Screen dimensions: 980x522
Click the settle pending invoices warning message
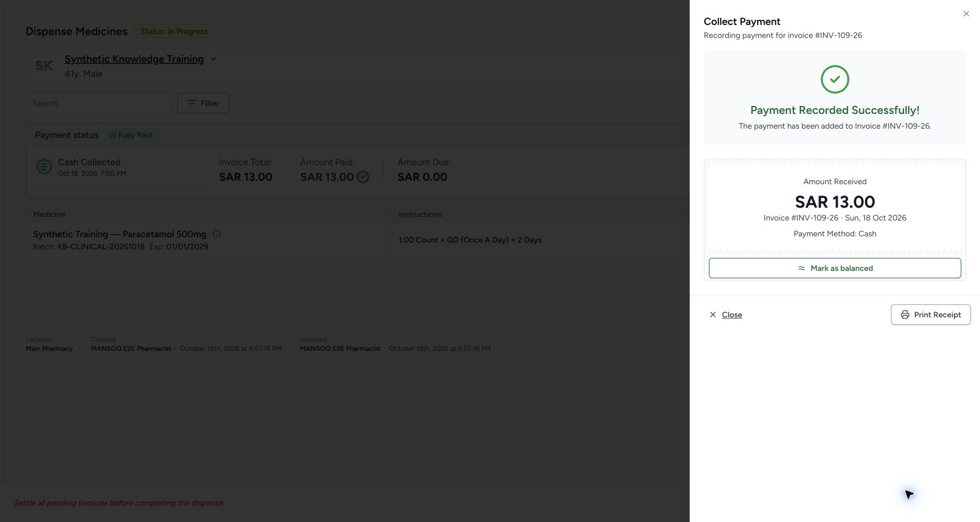pyautogui.click(x=120, y=503)
